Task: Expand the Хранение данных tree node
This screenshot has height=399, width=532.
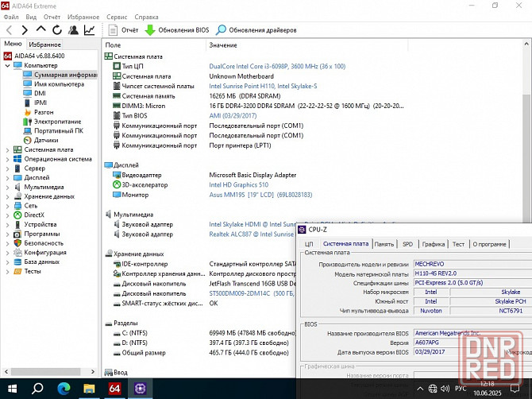Action: (x=7, y=196)
